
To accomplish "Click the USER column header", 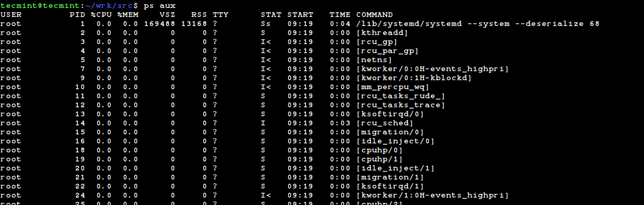I will 11,14.
